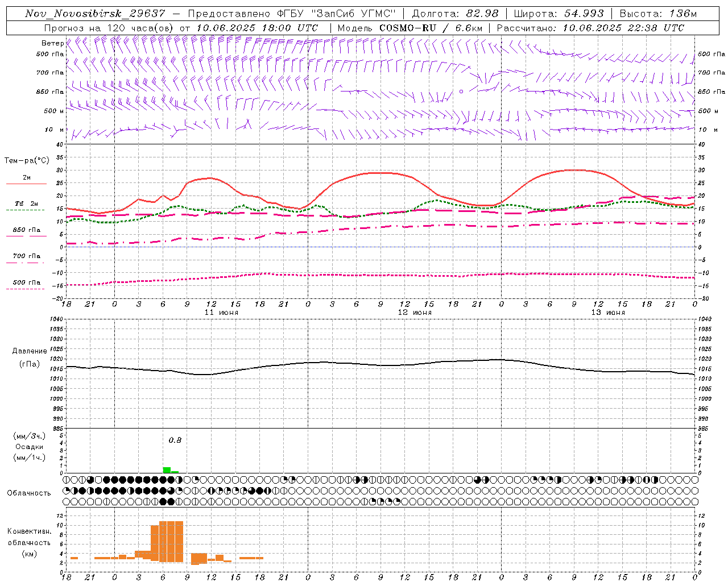Click the red 2м temperature legend line
The width and height of the screenshot is (728, 582).
(x=26, y=184)
